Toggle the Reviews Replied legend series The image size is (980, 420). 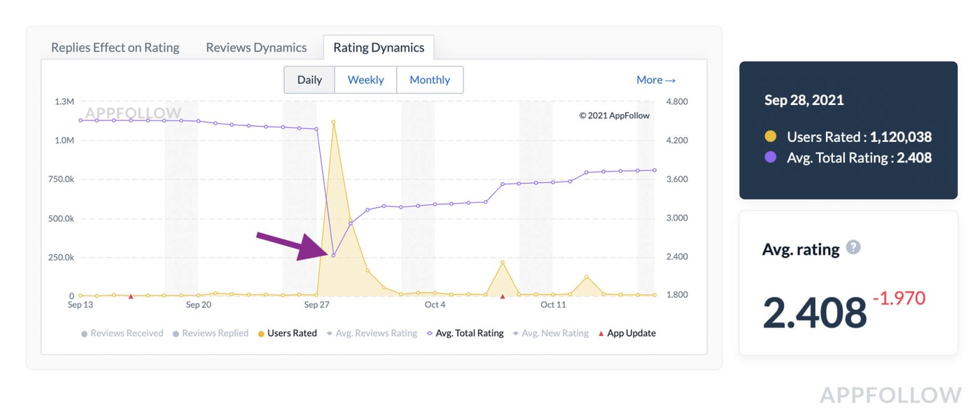(211, 333)
